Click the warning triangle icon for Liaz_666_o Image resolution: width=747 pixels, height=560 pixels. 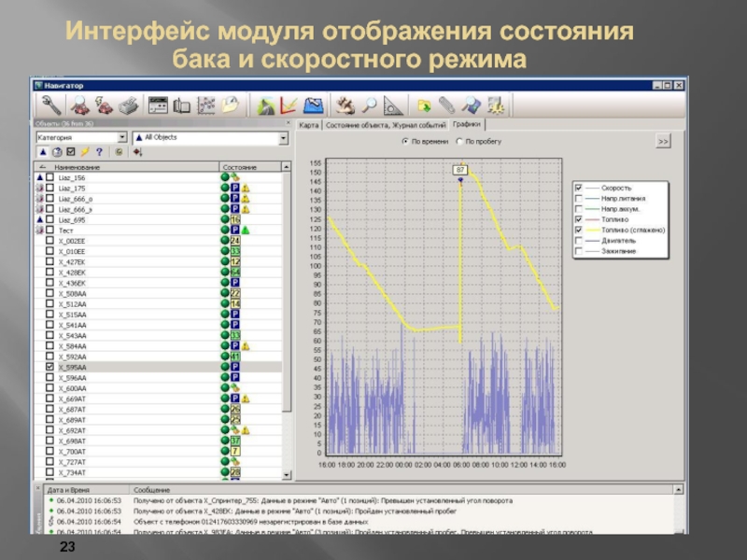coord(247,198)
